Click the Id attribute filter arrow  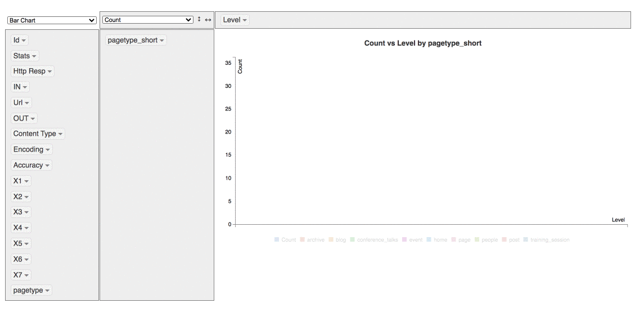pyautogui.click(x=24, y=41)
